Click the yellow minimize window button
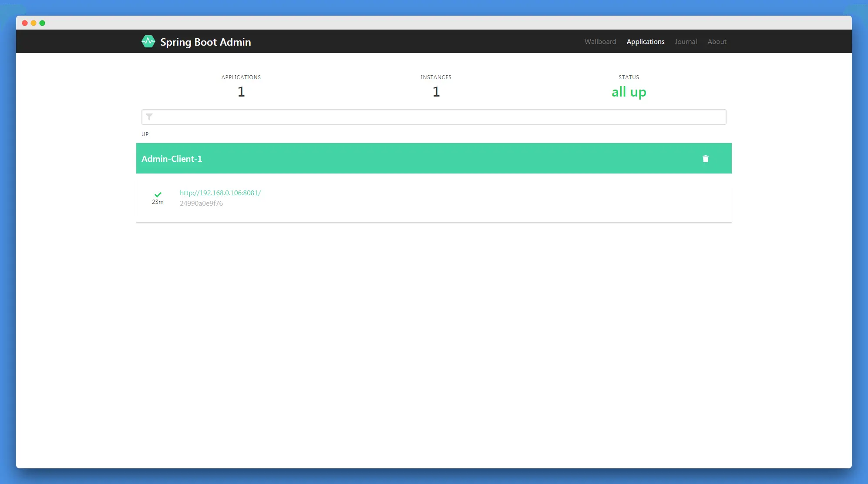Image resolution: width=868 pixels, height=484 pixels. click(x=34, y=23)
